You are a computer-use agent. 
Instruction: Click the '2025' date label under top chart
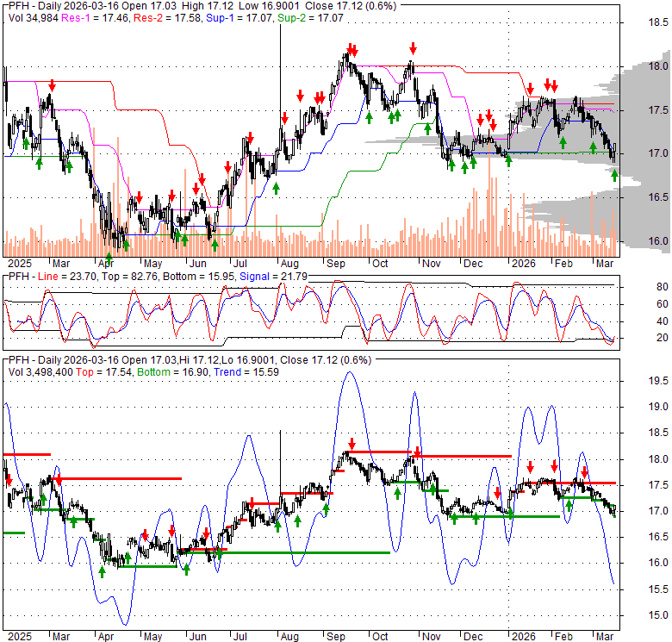click(x=20, y=263)
